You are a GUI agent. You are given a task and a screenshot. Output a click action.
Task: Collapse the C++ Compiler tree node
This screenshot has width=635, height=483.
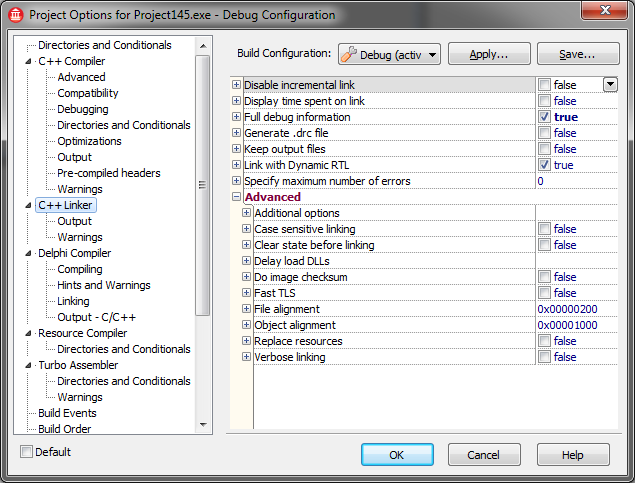(x=28, y=61)
